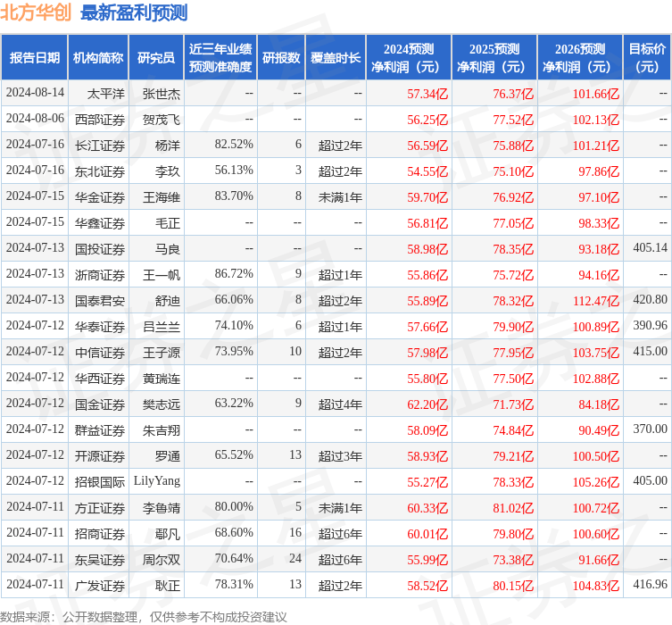The height and width of the screenshot is (625, 672).
Task: Click the 420.80 target price
Action: 651,300
